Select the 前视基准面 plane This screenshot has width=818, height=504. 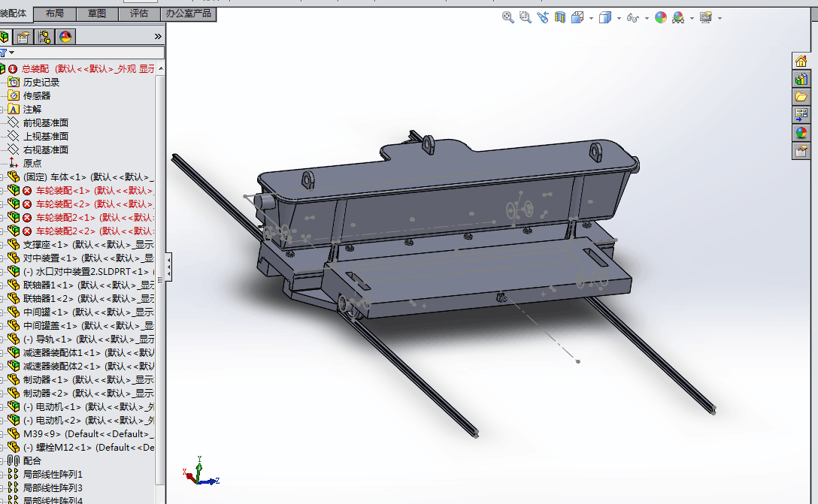[x=46, y=123]
